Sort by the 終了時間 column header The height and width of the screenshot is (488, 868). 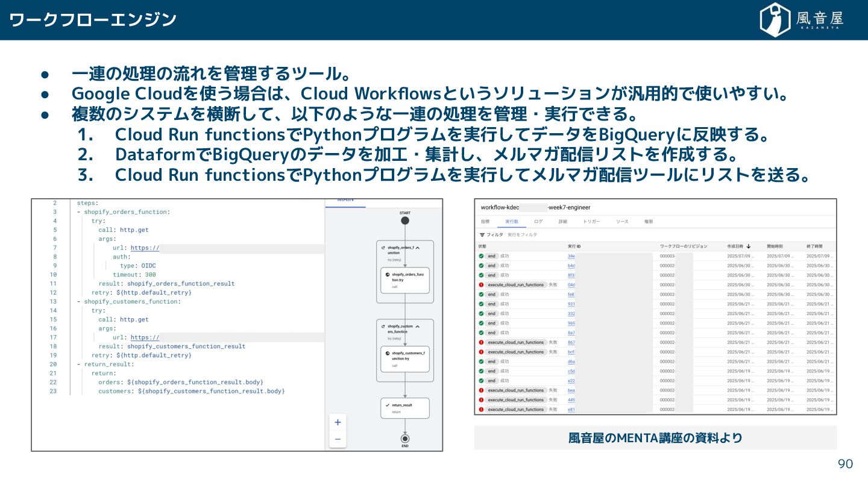pos(815,246)
